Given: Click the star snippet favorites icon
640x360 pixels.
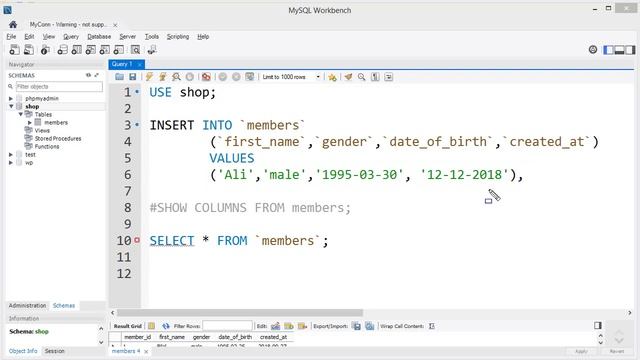Looking at the screenshot, I should click(x=332, y=77).
